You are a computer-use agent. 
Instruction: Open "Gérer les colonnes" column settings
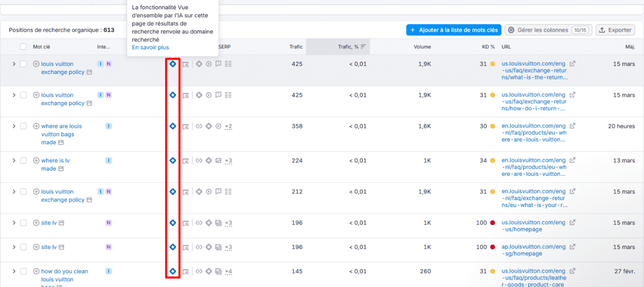[x=548, y=30]
